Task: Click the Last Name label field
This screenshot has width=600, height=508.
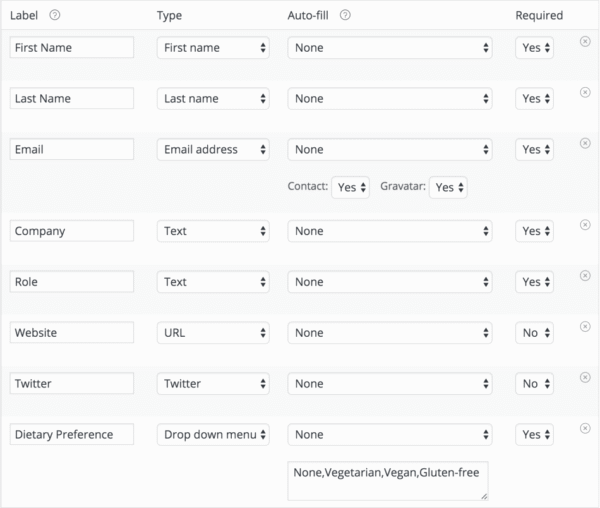Action: pyautogui.click(x=72, y=98)
